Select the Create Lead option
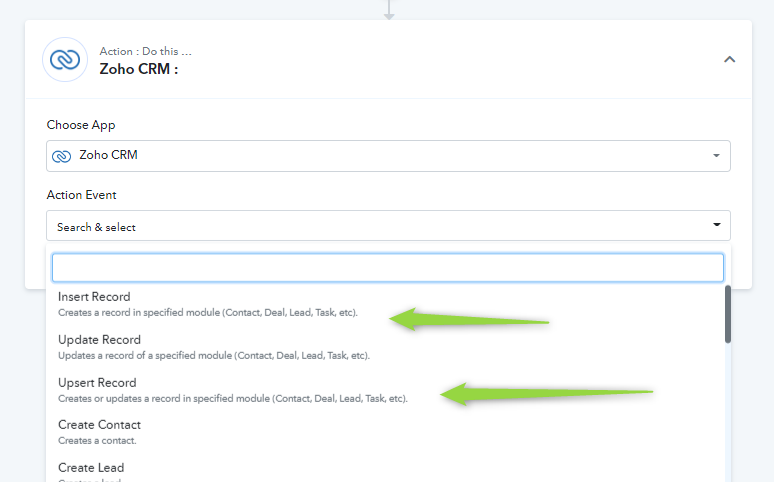This screenshot has height=482, width=774. [387, 471]
